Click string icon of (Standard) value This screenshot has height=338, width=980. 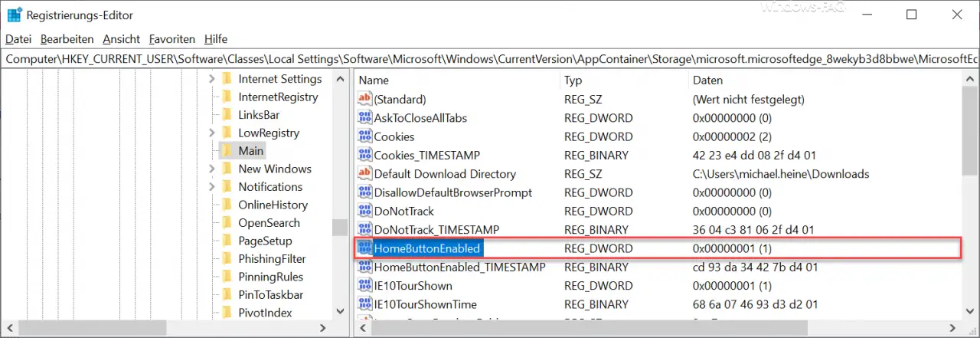point(365,100)
